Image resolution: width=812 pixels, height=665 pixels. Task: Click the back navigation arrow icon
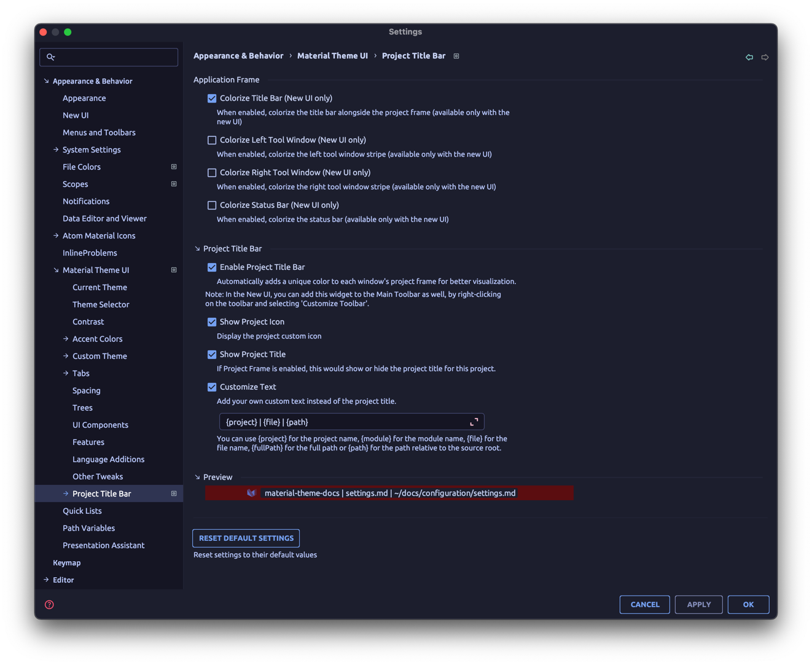coord(749,57)
